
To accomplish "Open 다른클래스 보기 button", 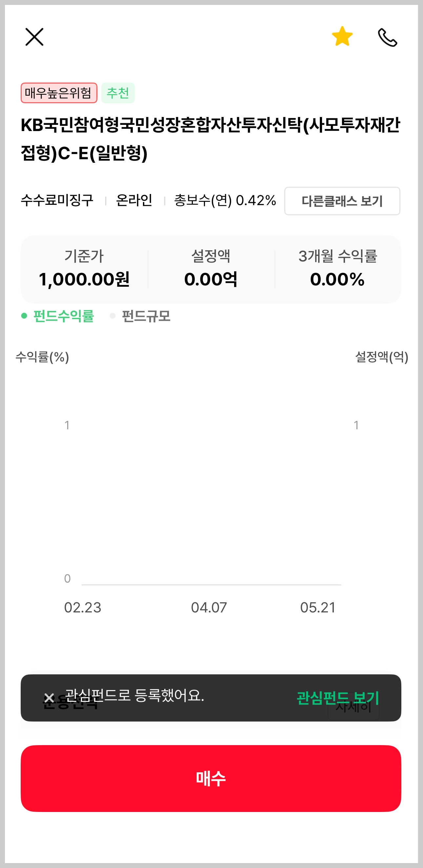I will 342,201.
